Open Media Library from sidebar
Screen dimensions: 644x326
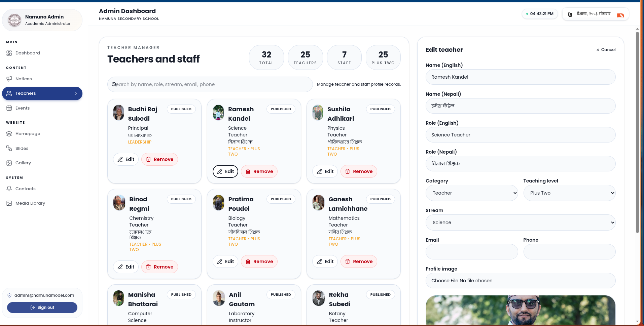[30, 203]
